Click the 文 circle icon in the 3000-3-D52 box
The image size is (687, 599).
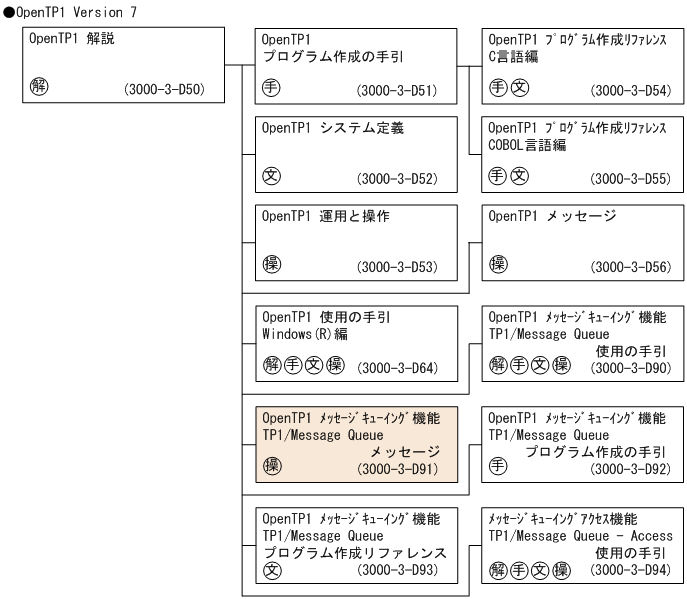[x=271, y=176]
